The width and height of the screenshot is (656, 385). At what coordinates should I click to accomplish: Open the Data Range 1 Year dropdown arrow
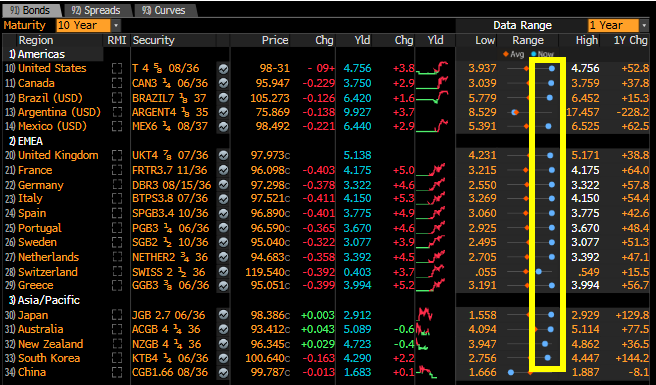[x=644, y=26]
